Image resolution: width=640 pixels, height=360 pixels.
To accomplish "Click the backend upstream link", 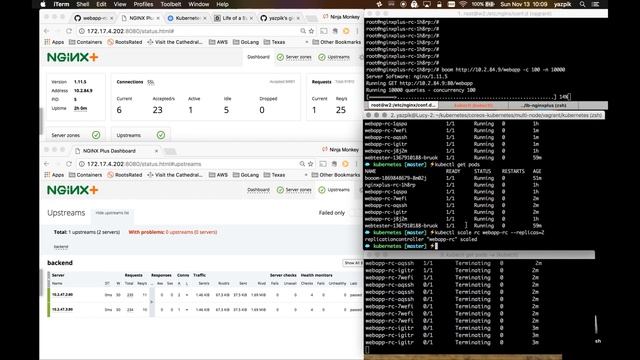I will tap(61, 247).
